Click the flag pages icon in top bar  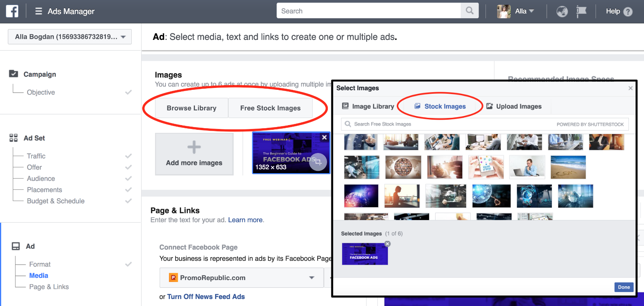click(581, 12)
